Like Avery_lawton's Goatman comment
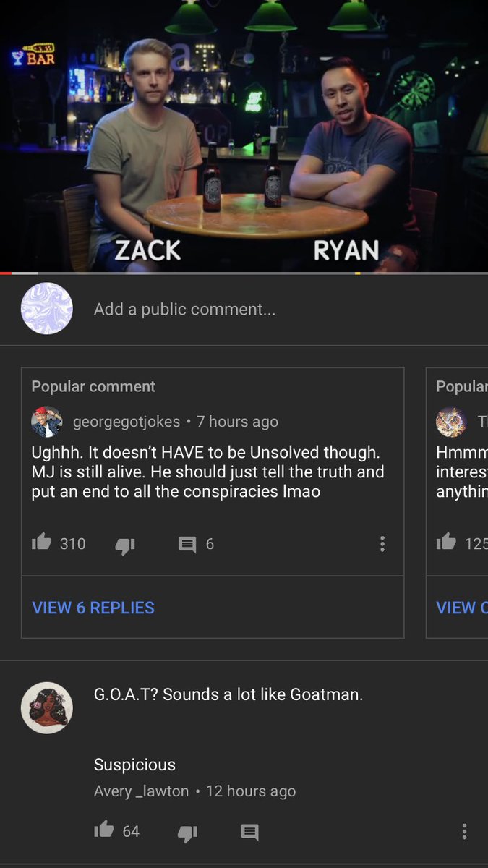 click(x=104, y=830)
